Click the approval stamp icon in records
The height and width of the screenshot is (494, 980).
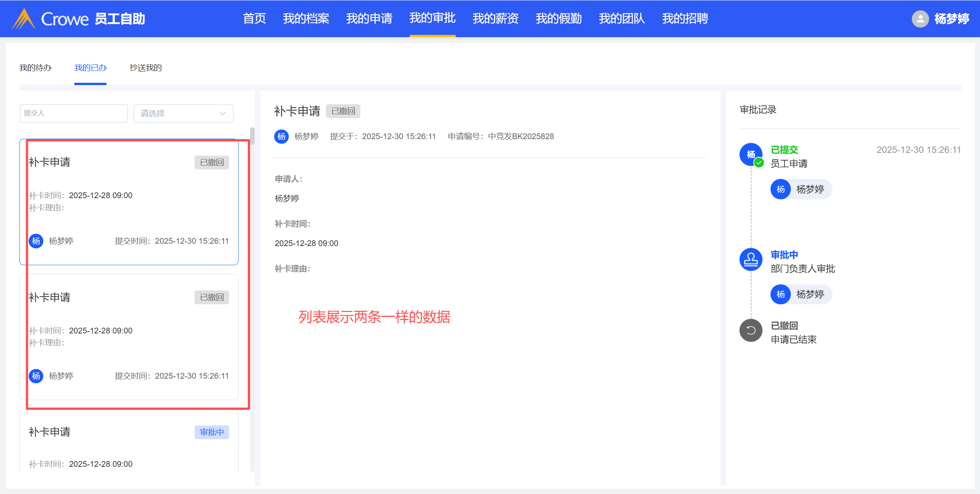point(751,259)
